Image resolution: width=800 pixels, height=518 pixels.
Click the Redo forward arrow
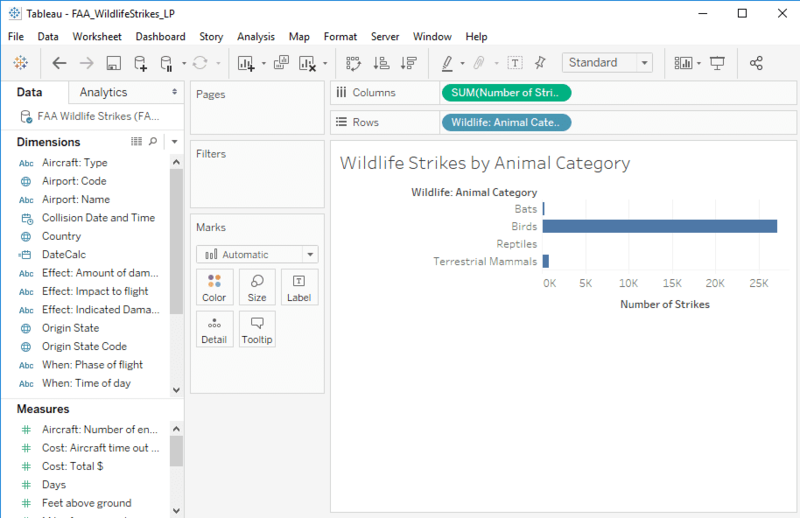(x=87, y=63)
